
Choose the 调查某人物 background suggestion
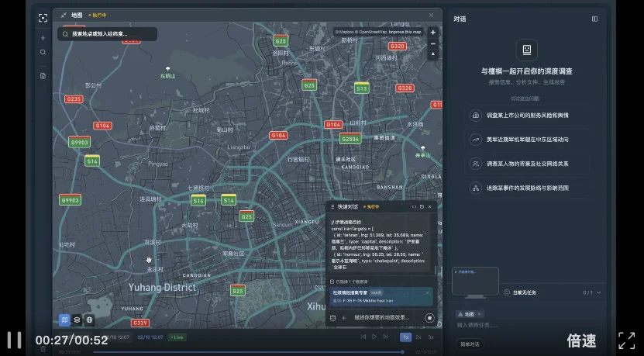click(x=529, y=164)
